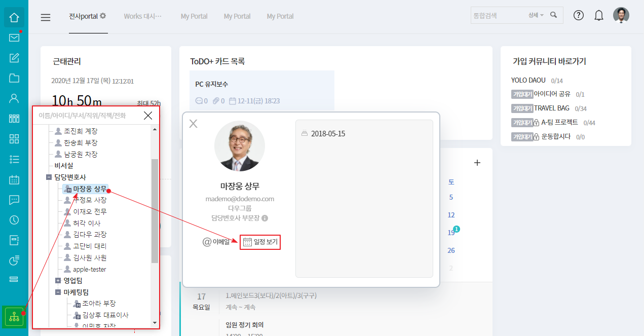Open the calendar icon in sidebar

click(14, 179)
